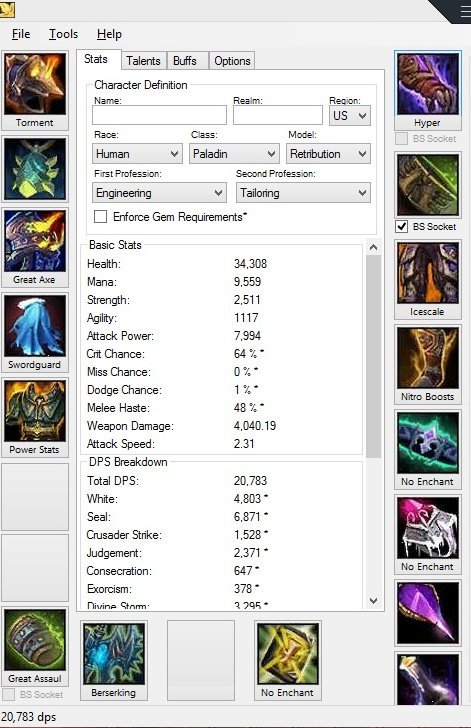Click the Attack Power value 7,994
Viewport: 471px width, 728px height.
247,336
